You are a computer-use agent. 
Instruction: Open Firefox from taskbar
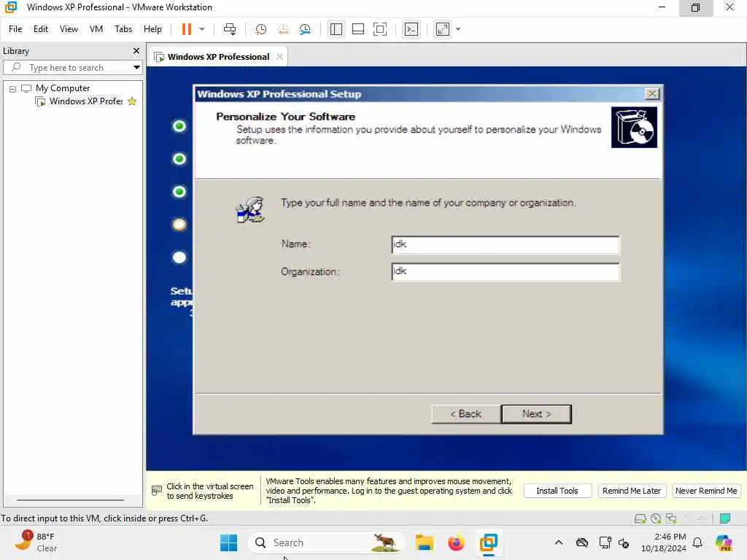(x=456, y=542)
